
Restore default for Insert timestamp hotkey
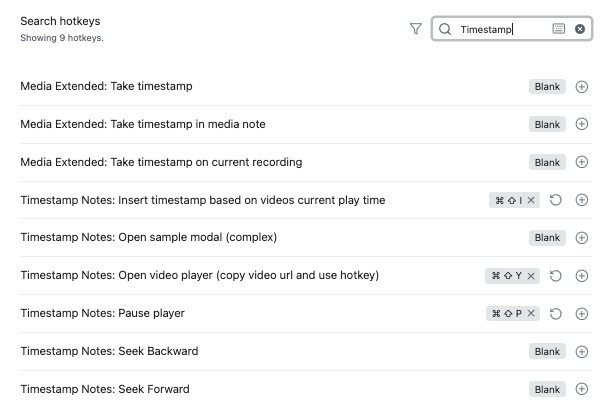coord(555,200)
